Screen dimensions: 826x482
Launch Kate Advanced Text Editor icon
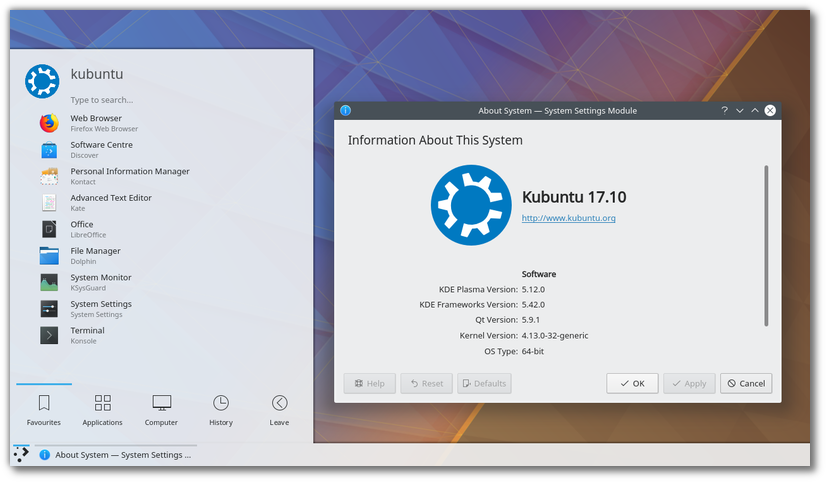point(49,203)
